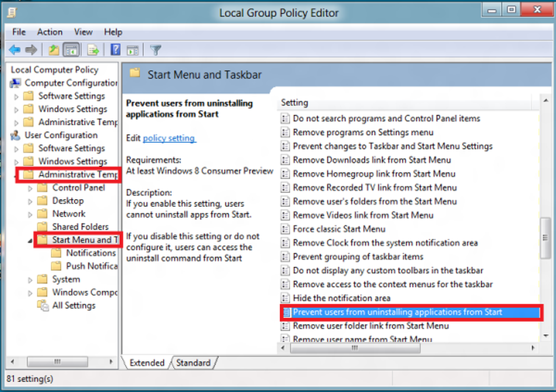Click the Computer Configuration node icon
556x392 pixels.
tap(16, 83)
